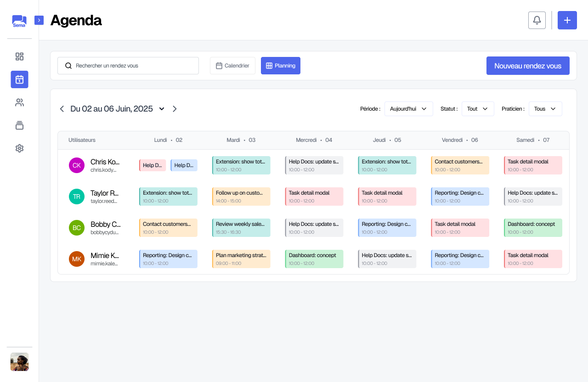The width and height of the screenshot is (588, 382).
Task: Click the Sema logo
Action: click(x=19, y=21)
